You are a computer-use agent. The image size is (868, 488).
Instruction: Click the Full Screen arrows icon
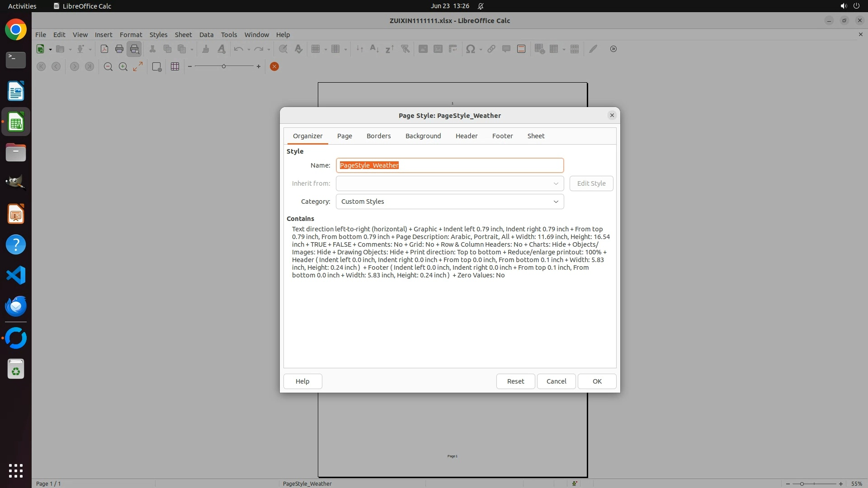[x=138, y=66]
